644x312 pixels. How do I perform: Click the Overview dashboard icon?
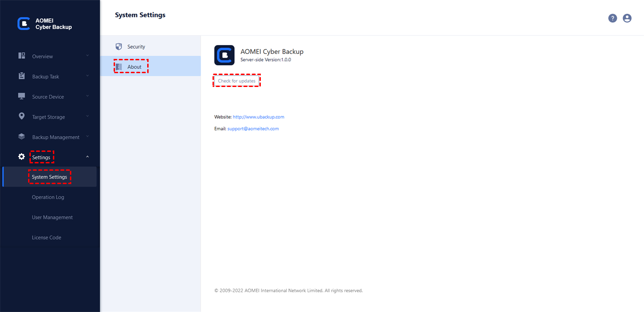[x=22, y=56]
